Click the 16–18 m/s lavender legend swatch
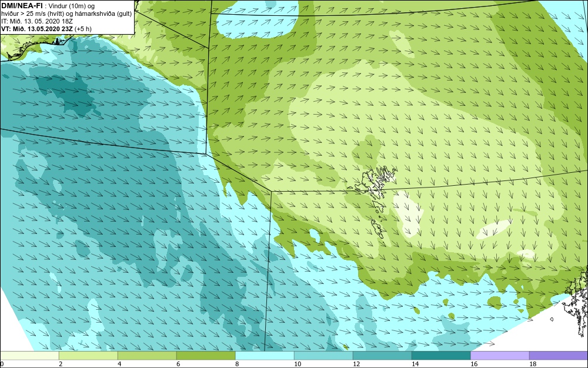 (500, 356)
